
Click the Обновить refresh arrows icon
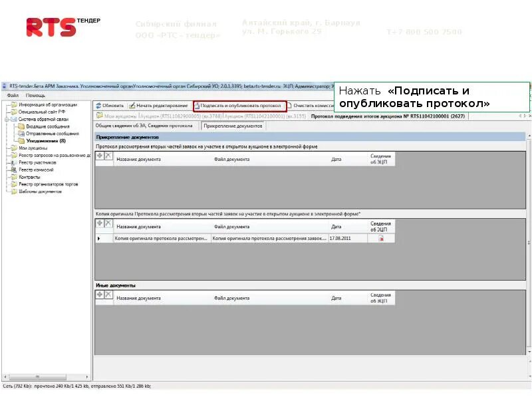(x=98, y=106)
